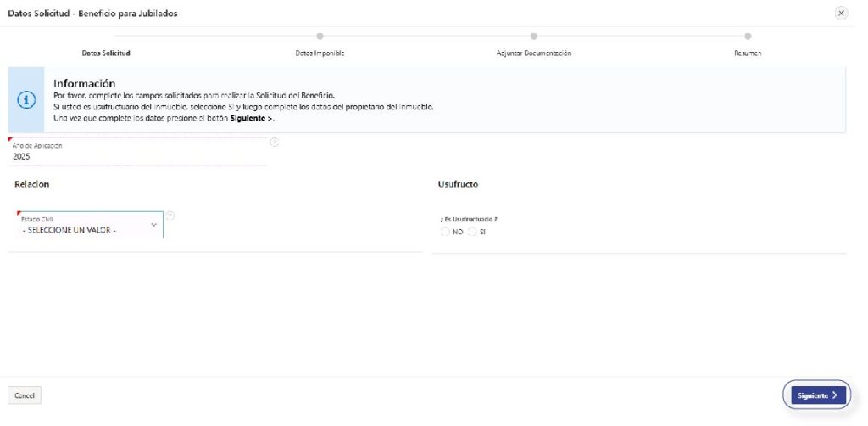868x426 pixels.
Task: Click the arrow icon inside Siguiente
Action: [x=835, y=395]
